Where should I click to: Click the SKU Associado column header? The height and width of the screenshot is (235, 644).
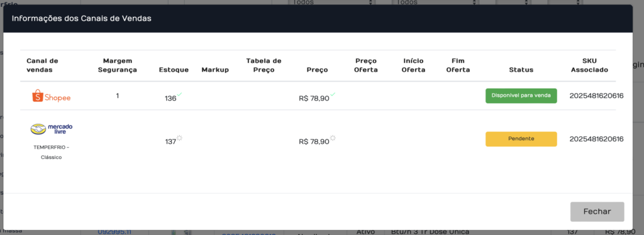589,65
